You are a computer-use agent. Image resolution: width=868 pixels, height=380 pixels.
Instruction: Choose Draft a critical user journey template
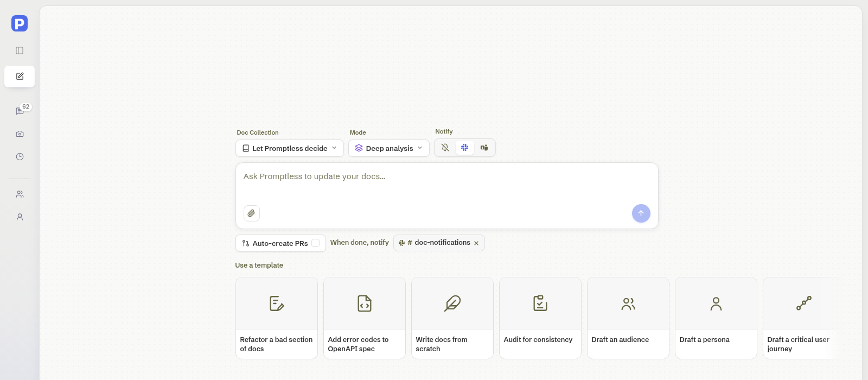click(802, 318)
